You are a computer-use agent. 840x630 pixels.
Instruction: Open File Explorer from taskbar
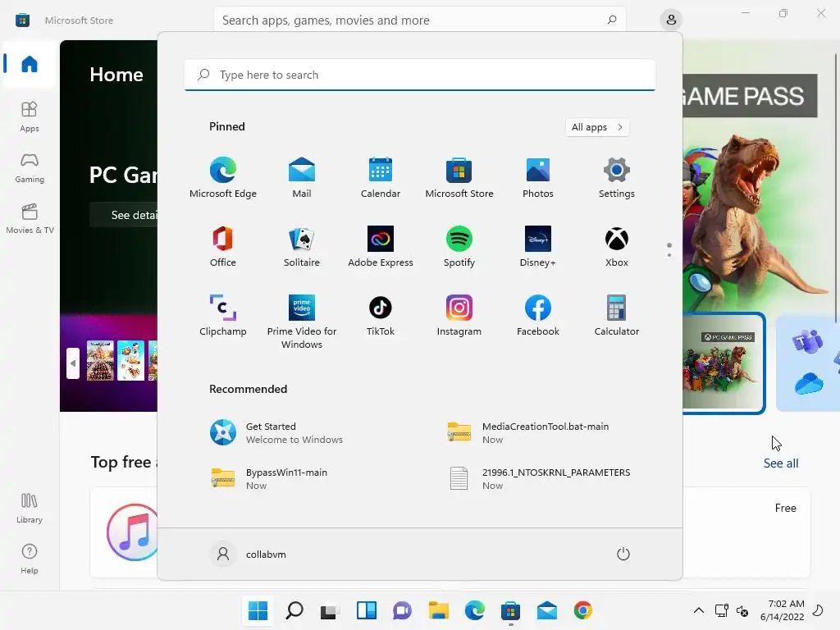(439, 610)
